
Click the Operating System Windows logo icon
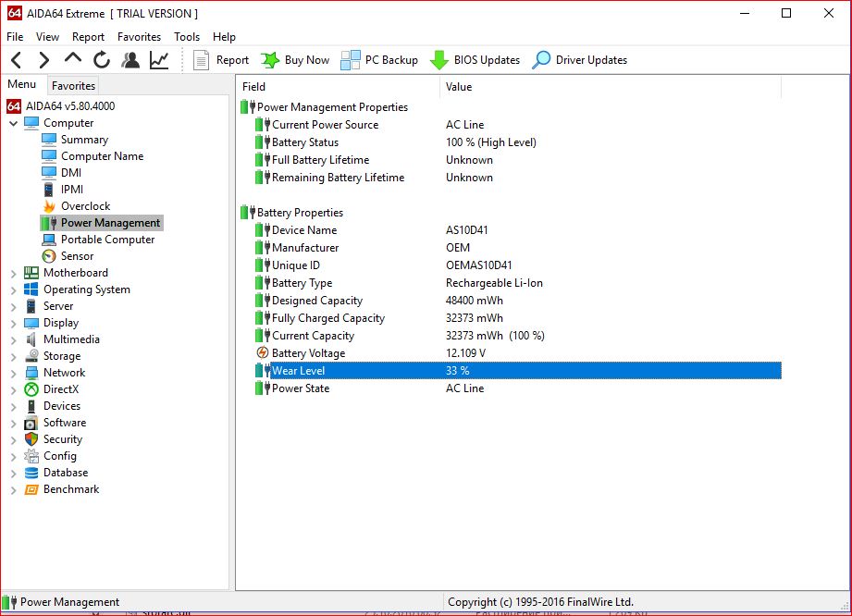[31, 290]
